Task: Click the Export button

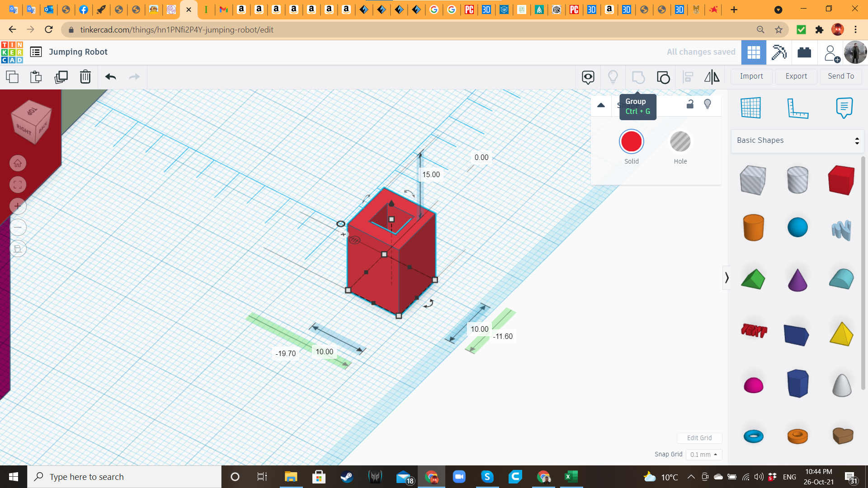Action: pos(796,76)
